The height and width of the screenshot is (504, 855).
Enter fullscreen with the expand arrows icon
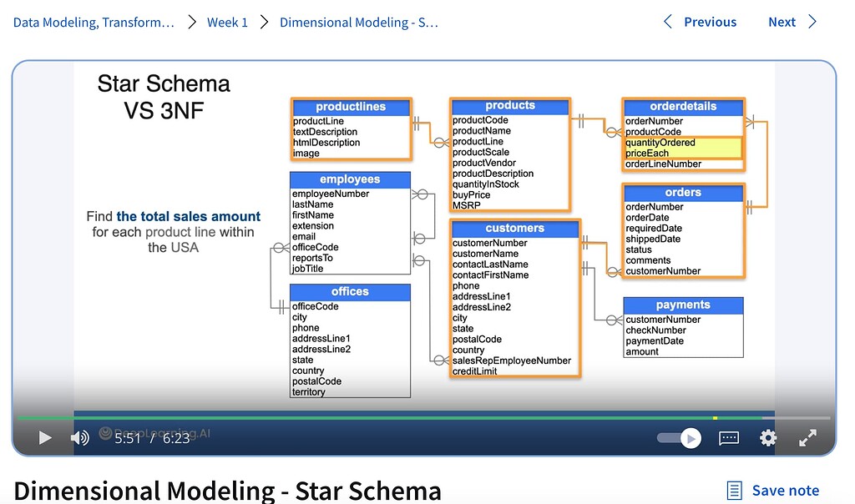(807, 437)
